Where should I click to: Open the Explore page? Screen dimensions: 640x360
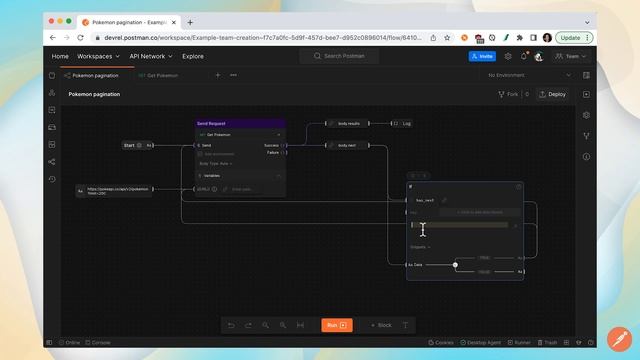pyautogui.click(x=193, y=56)
